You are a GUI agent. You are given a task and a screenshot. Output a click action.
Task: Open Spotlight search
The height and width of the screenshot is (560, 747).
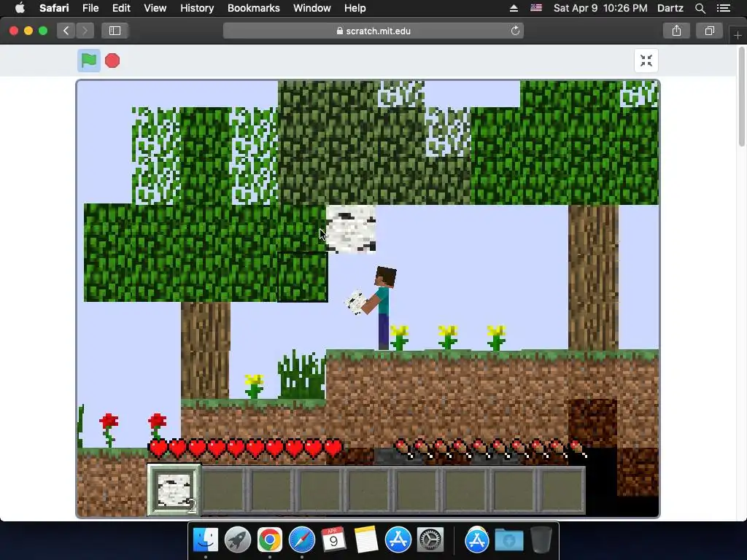pyautogui.click(x=700, y=8)
